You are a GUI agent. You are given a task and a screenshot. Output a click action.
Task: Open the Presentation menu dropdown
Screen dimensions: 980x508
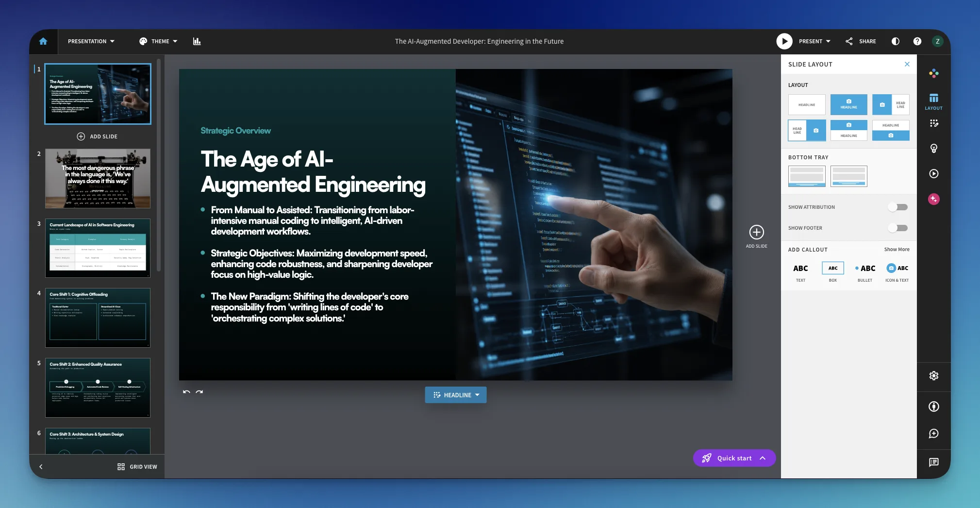point(91,41)
